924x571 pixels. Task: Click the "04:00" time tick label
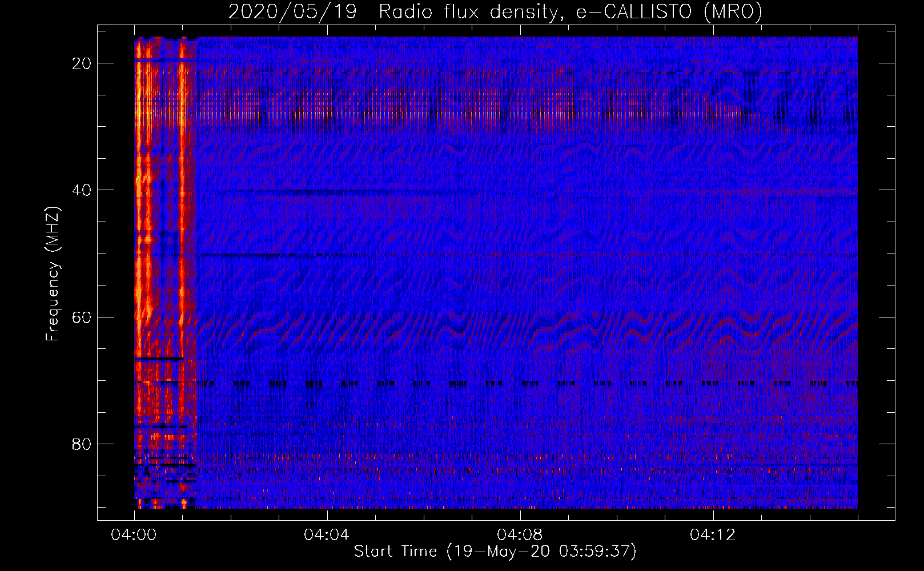[134, 535]
